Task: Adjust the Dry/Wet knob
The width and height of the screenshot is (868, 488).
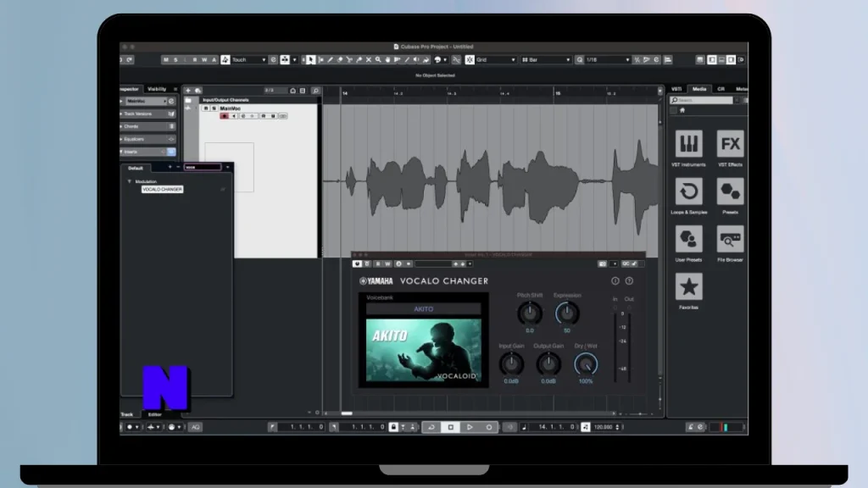Action: click(586, 364)
